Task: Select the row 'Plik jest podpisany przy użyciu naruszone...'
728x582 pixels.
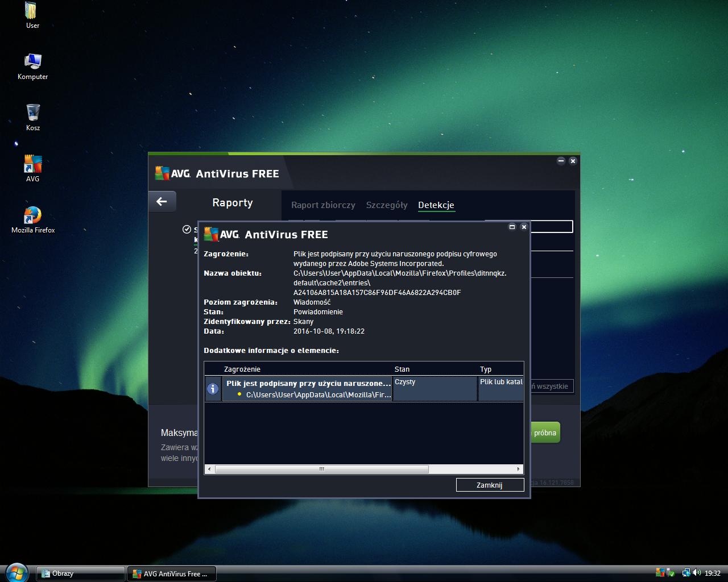Action: click(x=364, y=389)
